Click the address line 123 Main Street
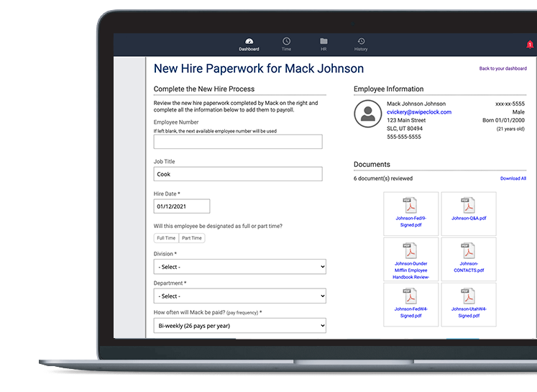The width and height of the screenshot is (537, 392). pyautogui.click(x=406, y=120)
